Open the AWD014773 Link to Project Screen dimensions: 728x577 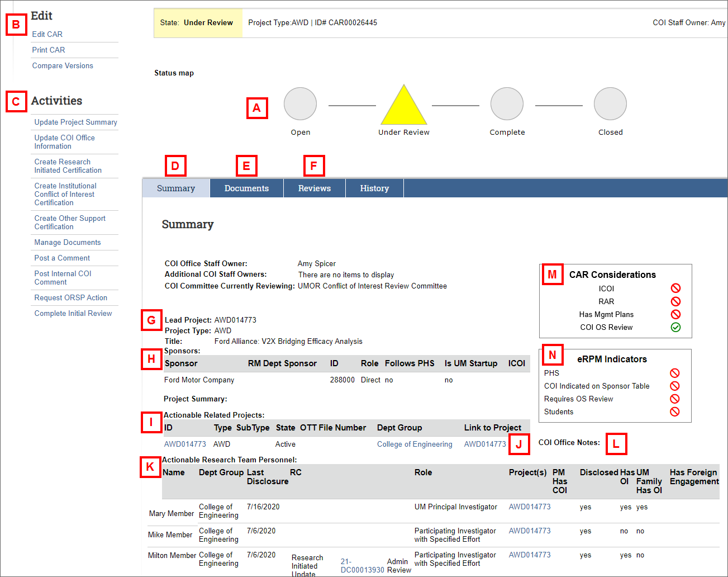[x=484, y=444]
